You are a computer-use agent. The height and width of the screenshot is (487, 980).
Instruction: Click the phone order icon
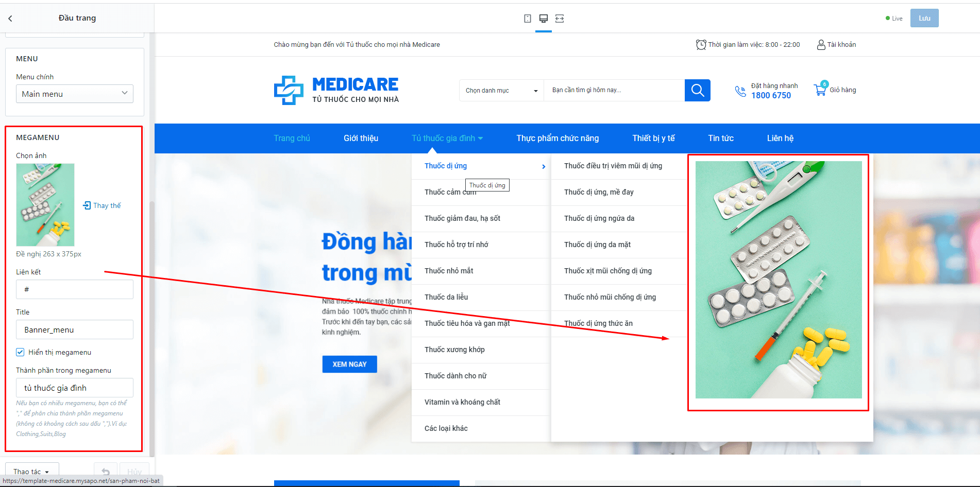[x=740, y=91]
